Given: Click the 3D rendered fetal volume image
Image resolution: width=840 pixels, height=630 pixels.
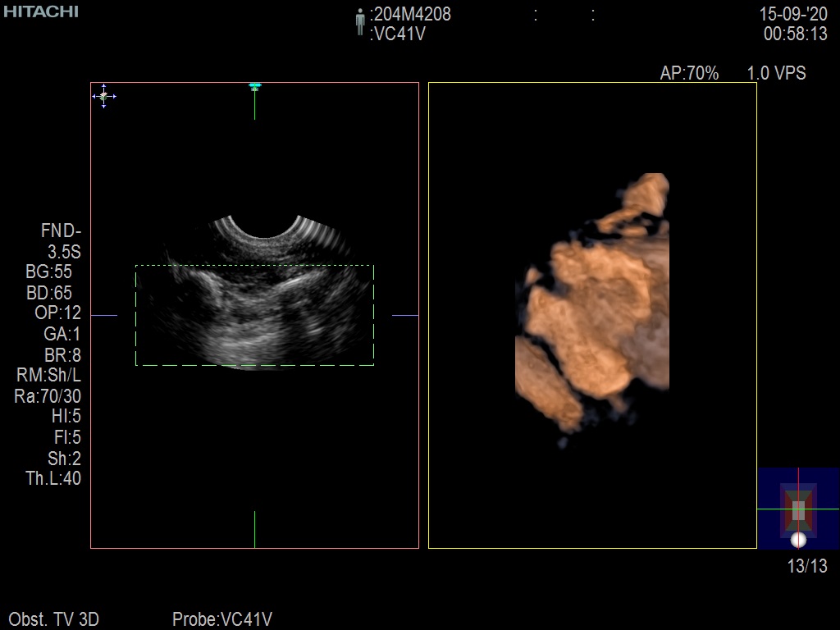Looking at the screenshot, I should pyautogui.click(x=595, y=312).
